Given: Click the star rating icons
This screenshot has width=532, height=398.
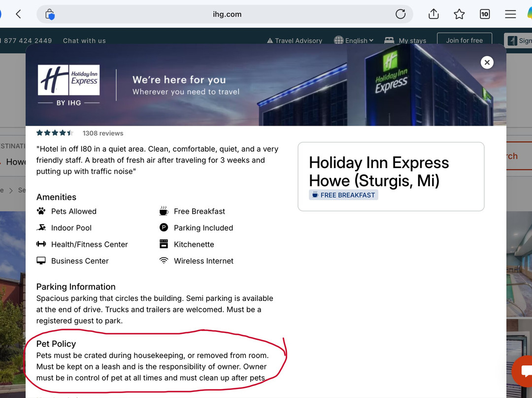Looking at the screenshot, I should 55,133.
